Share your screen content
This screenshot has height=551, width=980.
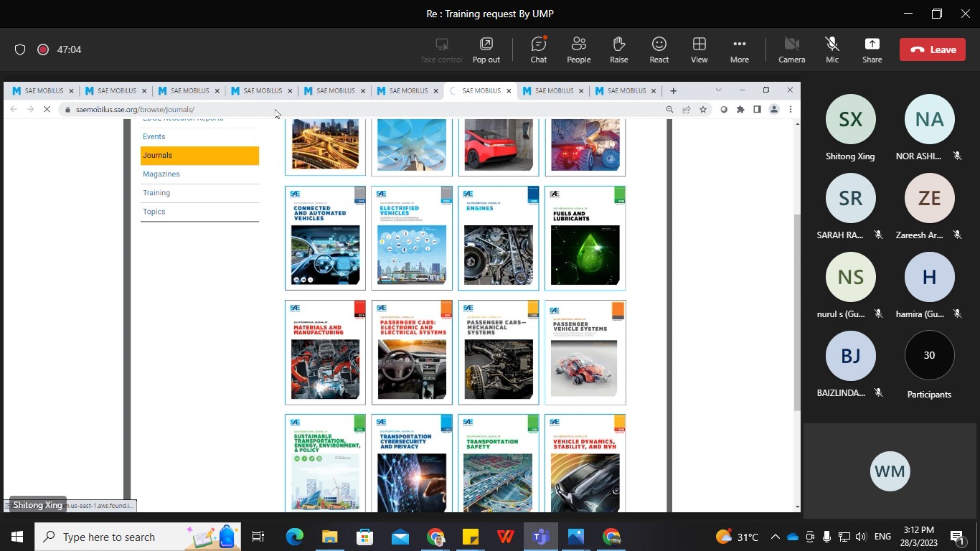pos(872,50)
